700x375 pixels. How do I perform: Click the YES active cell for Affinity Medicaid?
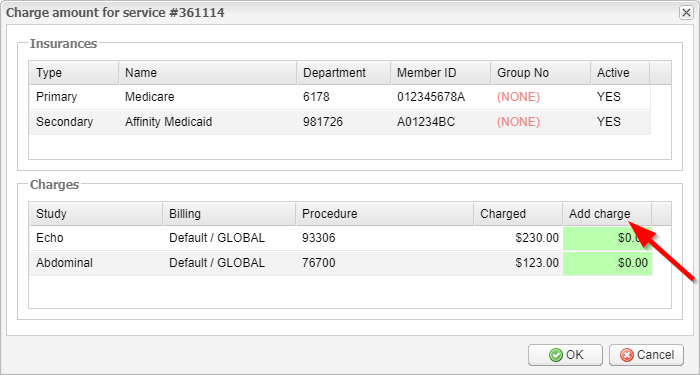point(620,122)
